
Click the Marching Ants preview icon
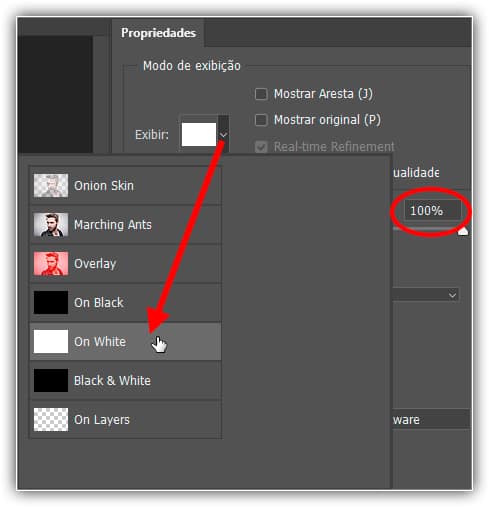click(51, 224)
